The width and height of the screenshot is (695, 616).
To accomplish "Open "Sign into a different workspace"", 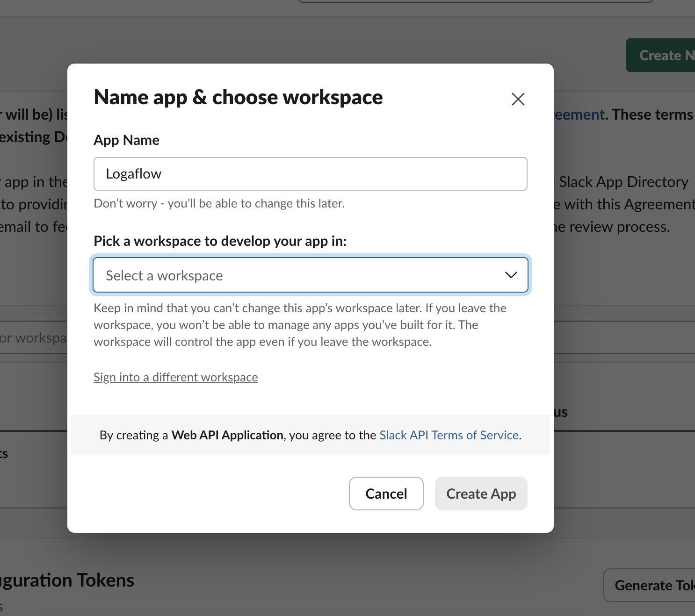I will click(176, 377).
